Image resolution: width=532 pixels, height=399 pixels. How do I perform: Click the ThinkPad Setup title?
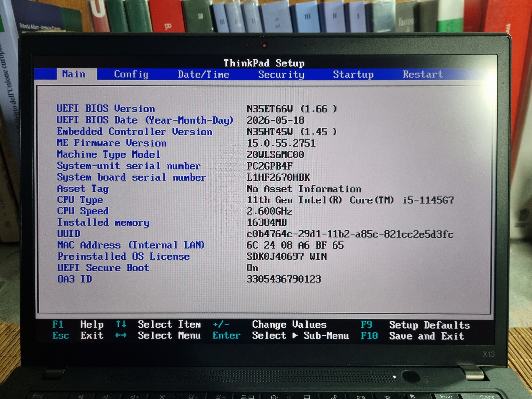(264, 63)
